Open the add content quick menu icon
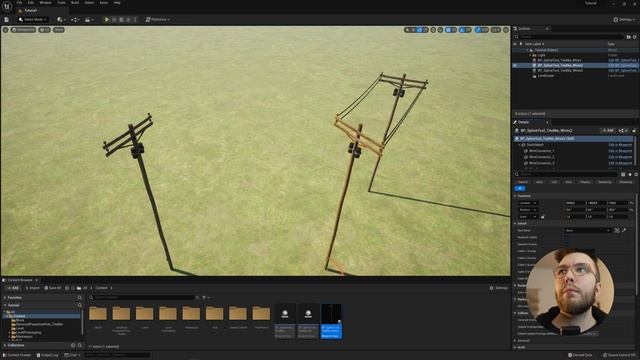 click(x=61, y=20)
